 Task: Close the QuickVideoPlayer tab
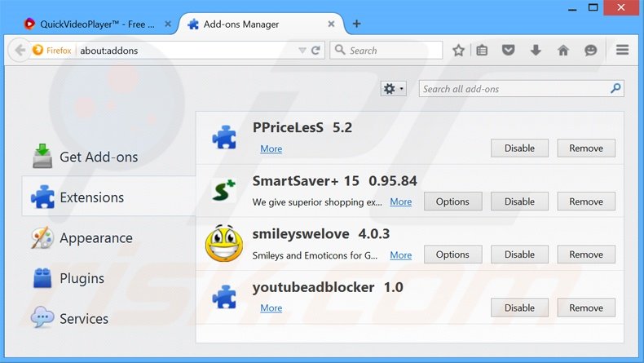click(168, 24)
